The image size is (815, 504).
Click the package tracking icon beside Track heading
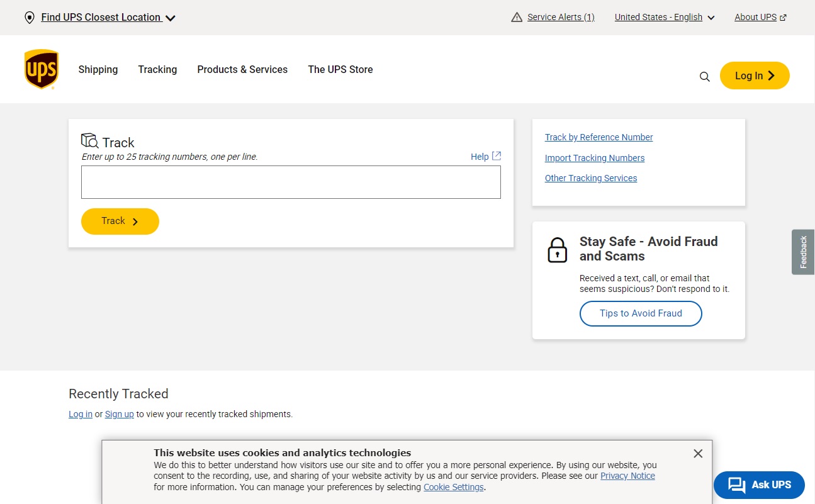[90, 141]
